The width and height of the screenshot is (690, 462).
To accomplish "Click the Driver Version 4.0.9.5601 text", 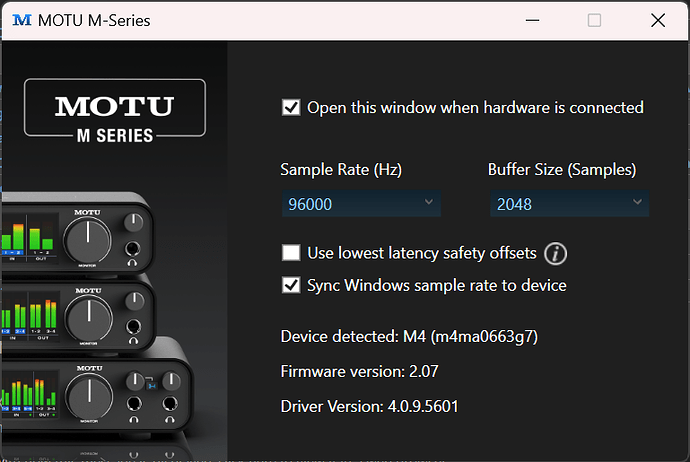I will coord(370,406).
